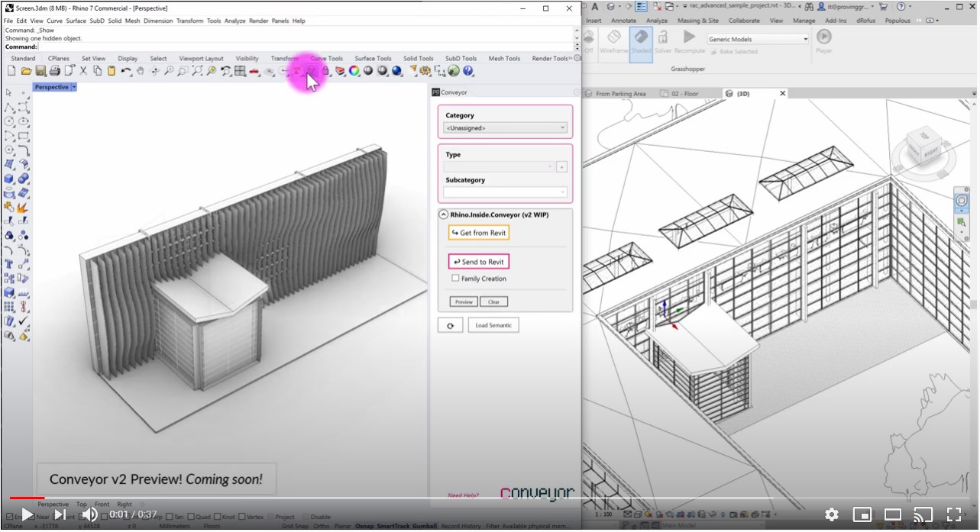Select the Pan hand tool
The width and height of the screenshot is (980, 532).
(x=141, y=71)
